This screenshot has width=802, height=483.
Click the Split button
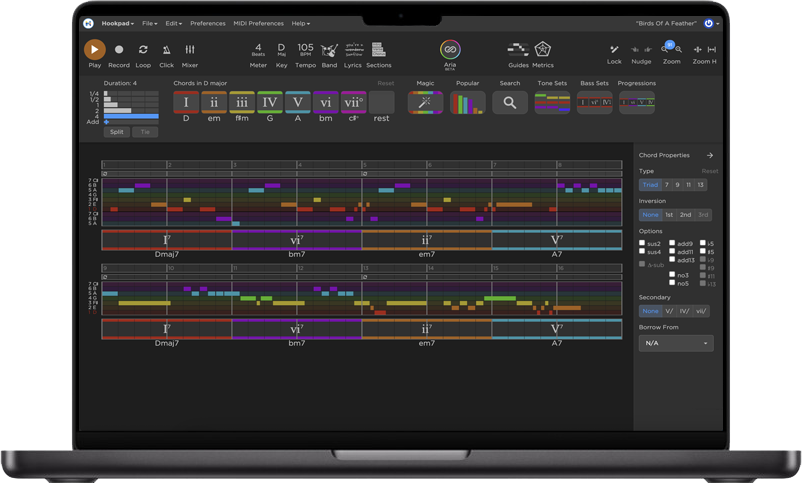point(117,132)
